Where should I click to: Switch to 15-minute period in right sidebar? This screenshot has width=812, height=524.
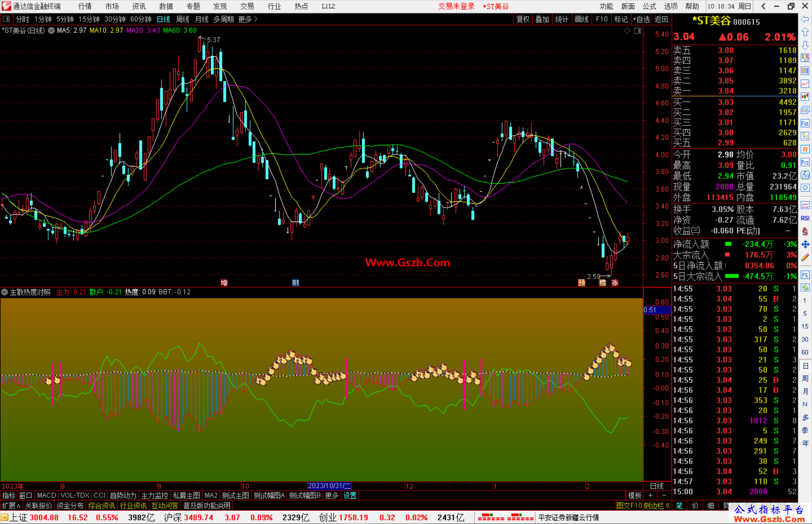tap(804, 326)
